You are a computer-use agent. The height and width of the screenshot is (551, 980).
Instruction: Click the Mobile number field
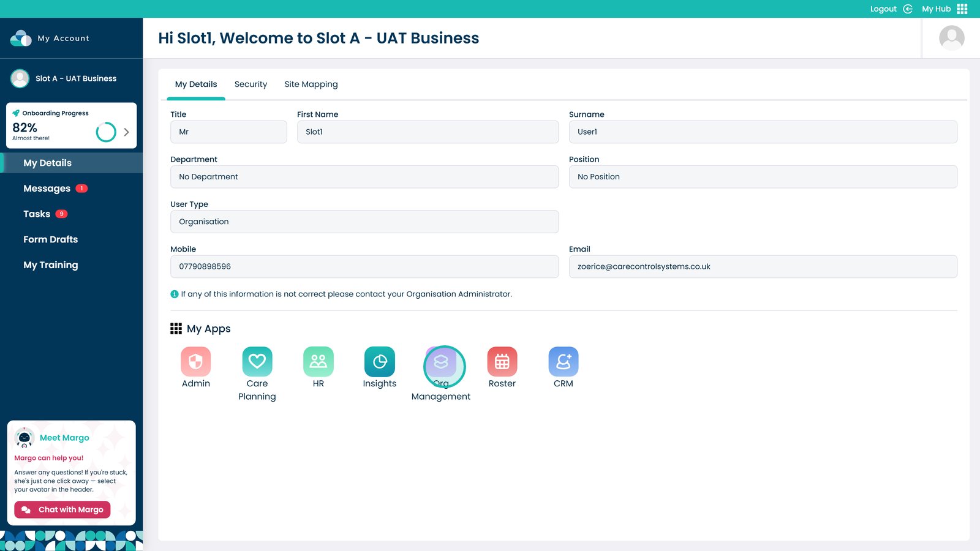coord(364,267)
